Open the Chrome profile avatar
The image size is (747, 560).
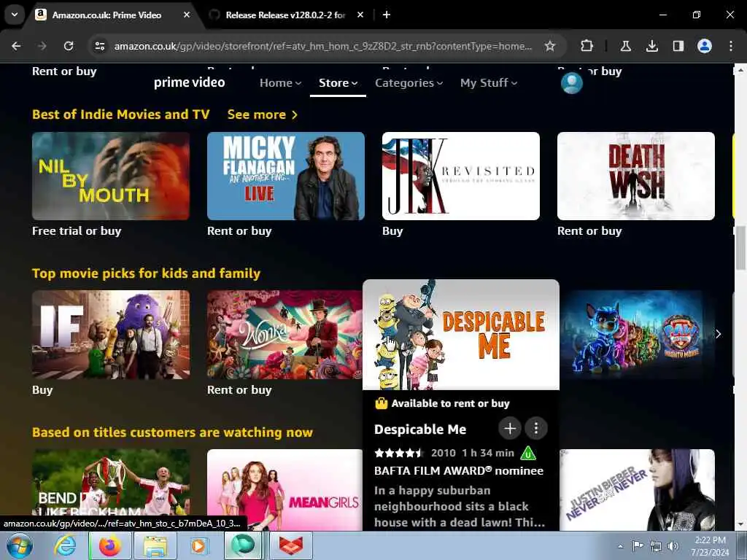pos(704,46)
